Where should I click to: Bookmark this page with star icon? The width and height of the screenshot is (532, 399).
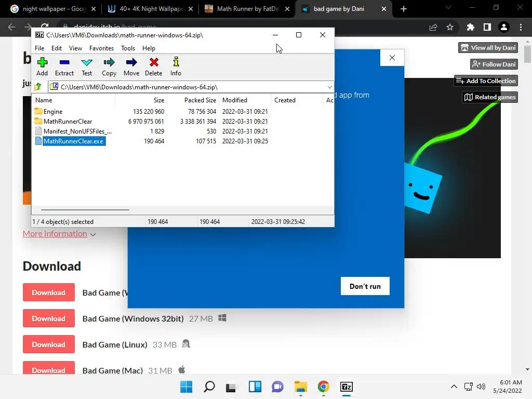pyautogui.click(x=450, y=27)
